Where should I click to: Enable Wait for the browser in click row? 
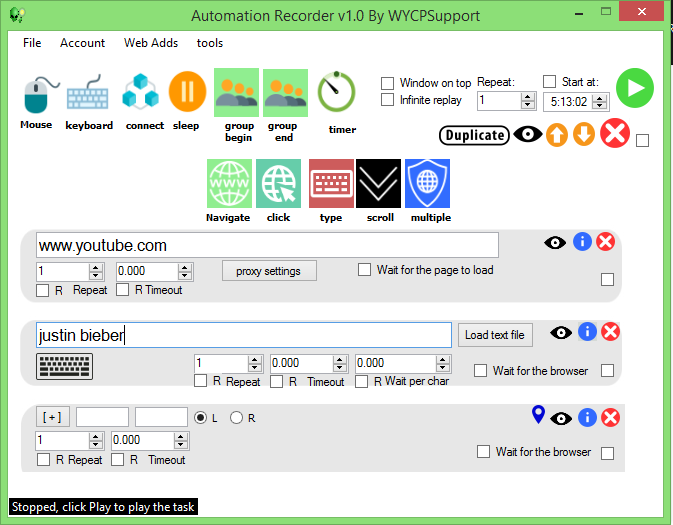(x=483, y=452)
